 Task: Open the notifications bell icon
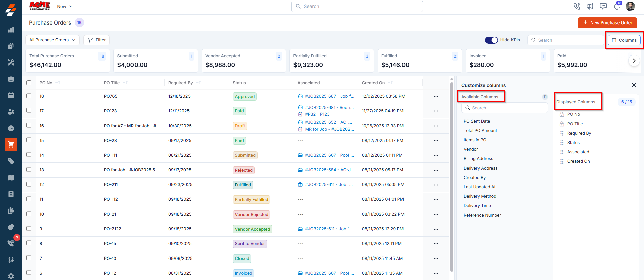pyautogui.click(x=617, y=6)
